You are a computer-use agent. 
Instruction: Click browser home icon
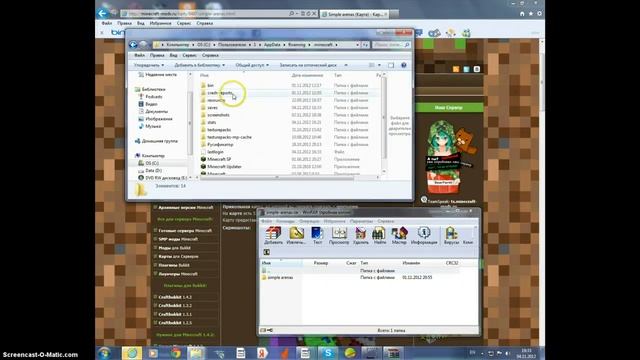522,13
